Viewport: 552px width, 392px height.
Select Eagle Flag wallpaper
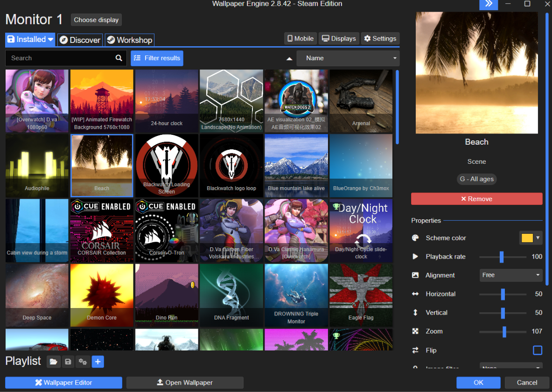[361, 295]
